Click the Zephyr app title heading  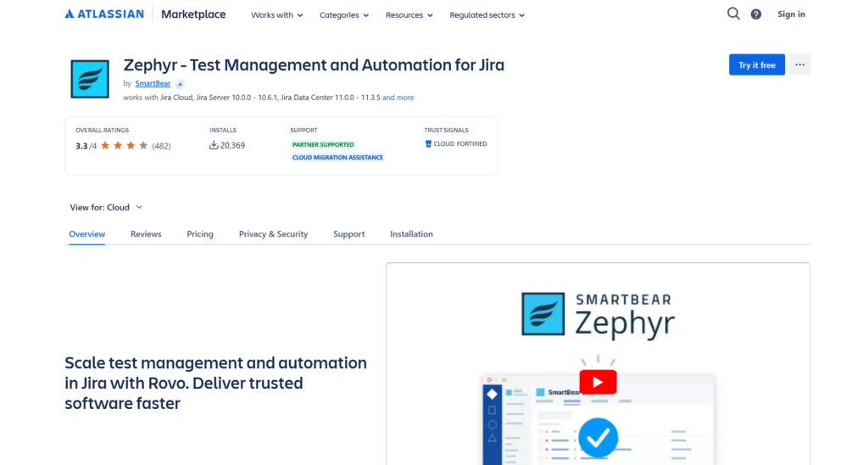coord(314,64)
